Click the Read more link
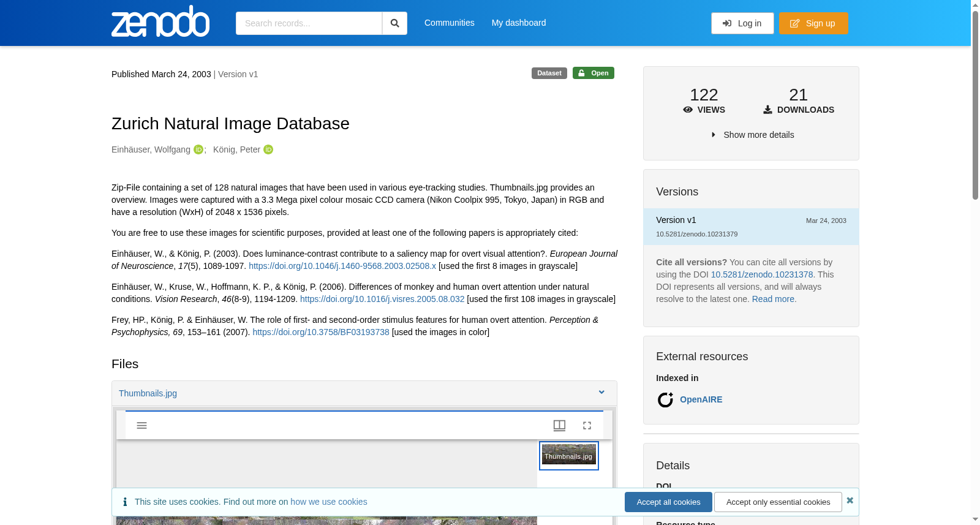Viewport: 980px width, 525px height. 774,299
